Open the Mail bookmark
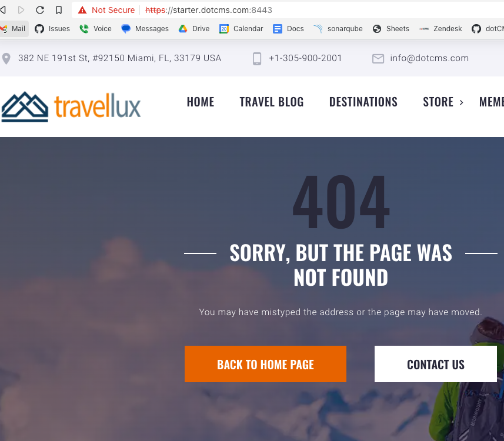504x441 pixels. 13,29
